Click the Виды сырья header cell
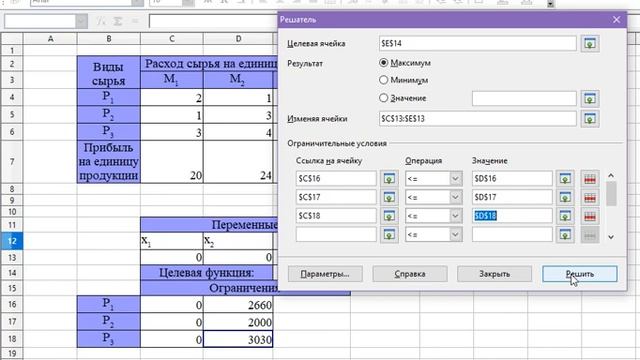The image size is (640, 360). coord(109,73)
